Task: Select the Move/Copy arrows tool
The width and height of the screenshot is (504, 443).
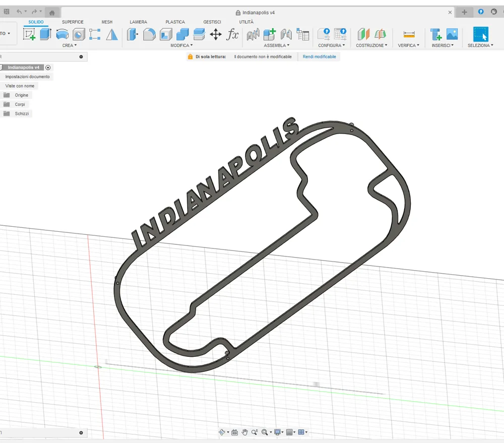Action: [x=216, y=34]
